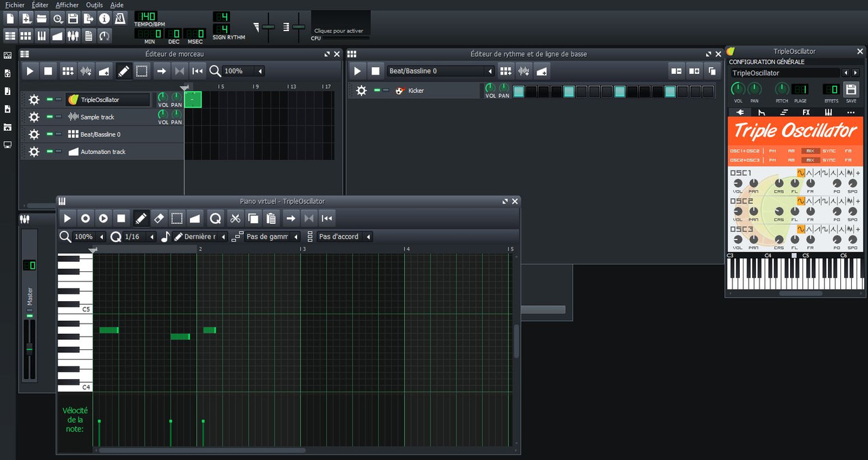
Task: Show the FX Mixer icon
Action: coord(73,35)
